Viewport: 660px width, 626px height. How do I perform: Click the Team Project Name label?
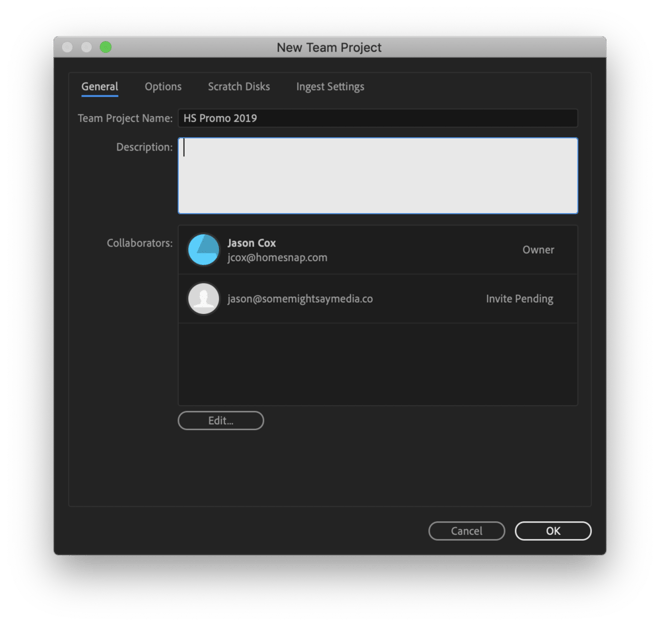tap(125, 118)
